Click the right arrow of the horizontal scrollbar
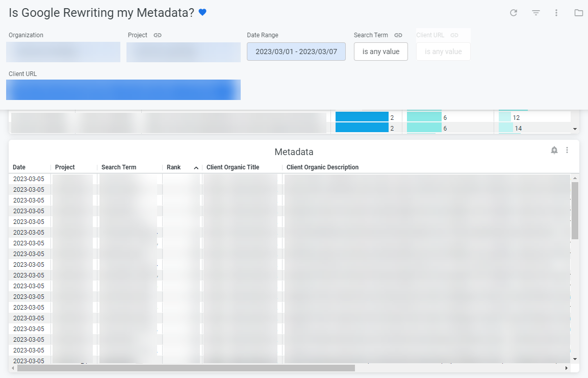Viewport: 588px width, 378px height. tap(566, 368)
